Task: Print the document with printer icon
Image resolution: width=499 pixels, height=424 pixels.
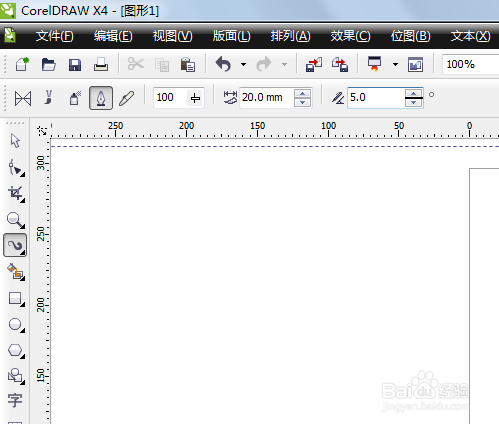Action: coord(101,64)
